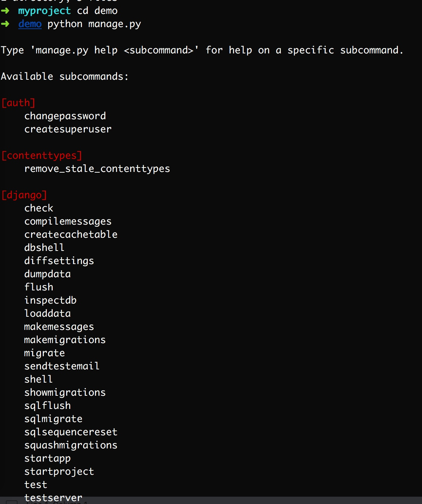Click the python manage.py command text
This screenshot has height=504, width=422.
(94, 24)
